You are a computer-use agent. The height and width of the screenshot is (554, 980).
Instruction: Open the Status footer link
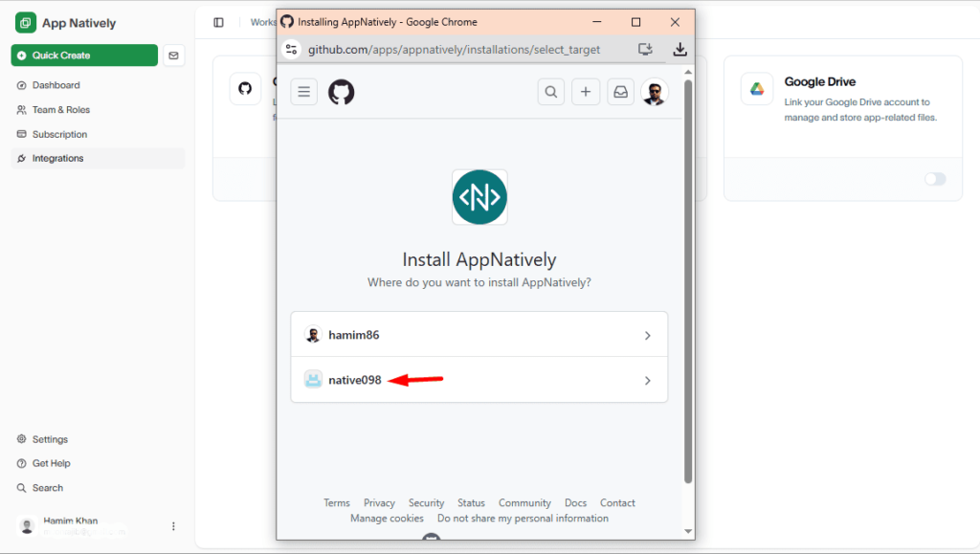471,502
